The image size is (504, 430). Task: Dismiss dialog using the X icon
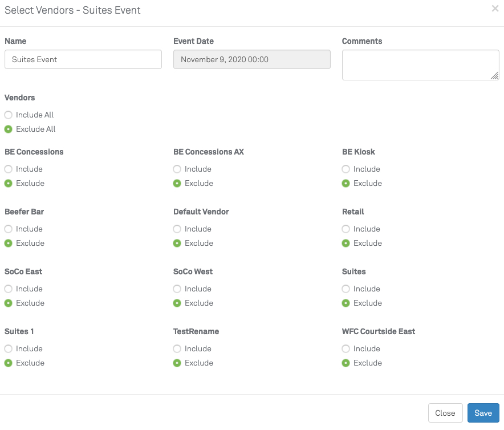[495, 9]
